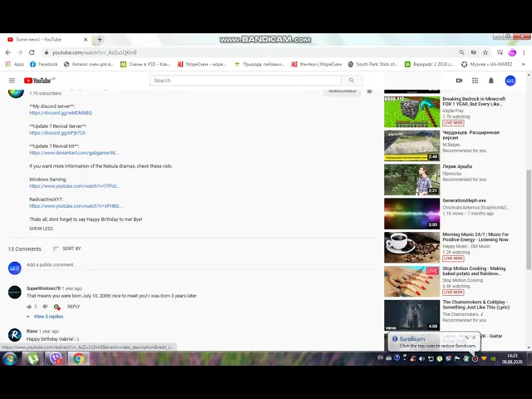The height and width of the screenshot is (399, 532).
Task: Click the red Bandicam tray icon
Action: (475, 358)
